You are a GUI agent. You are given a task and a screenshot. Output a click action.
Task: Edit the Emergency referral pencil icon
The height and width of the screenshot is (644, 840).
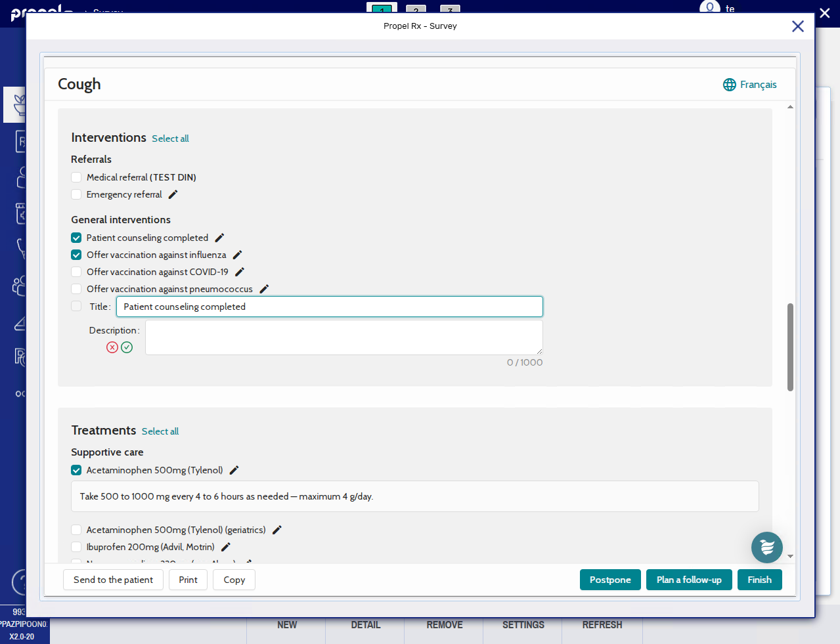[x=173, y=194]
